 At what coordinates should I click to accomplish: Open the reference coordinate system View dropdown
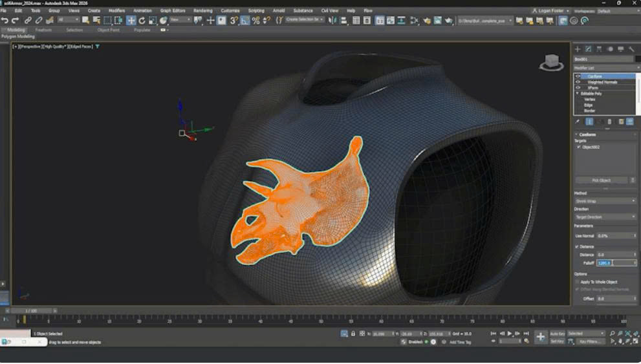tap(180, 19)
